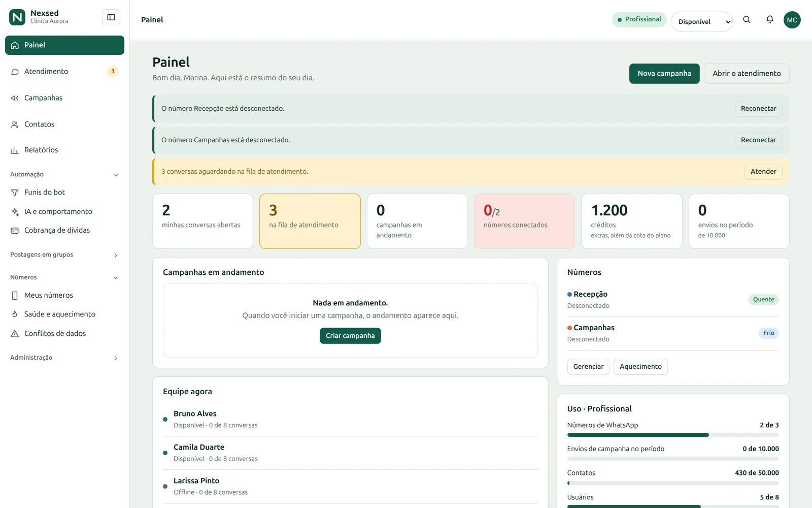Open the MC user avatar
812x508 pixels.
pos(792,20)
